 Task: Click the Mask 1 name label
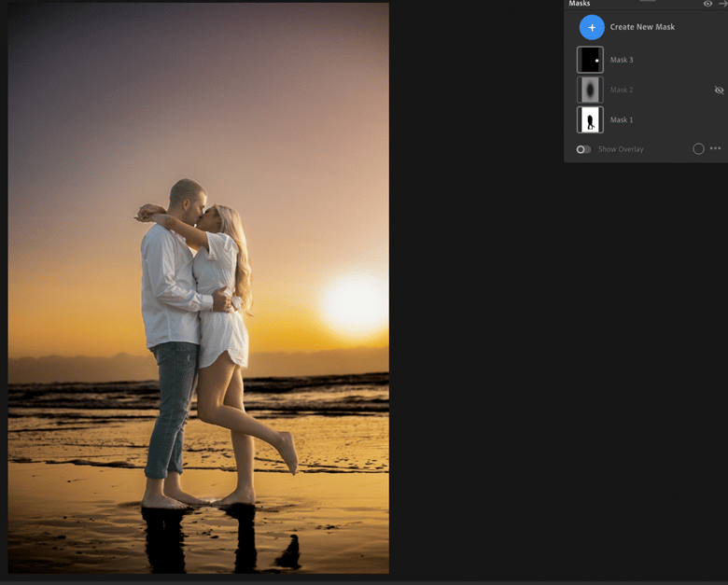(x=622, y=119)
